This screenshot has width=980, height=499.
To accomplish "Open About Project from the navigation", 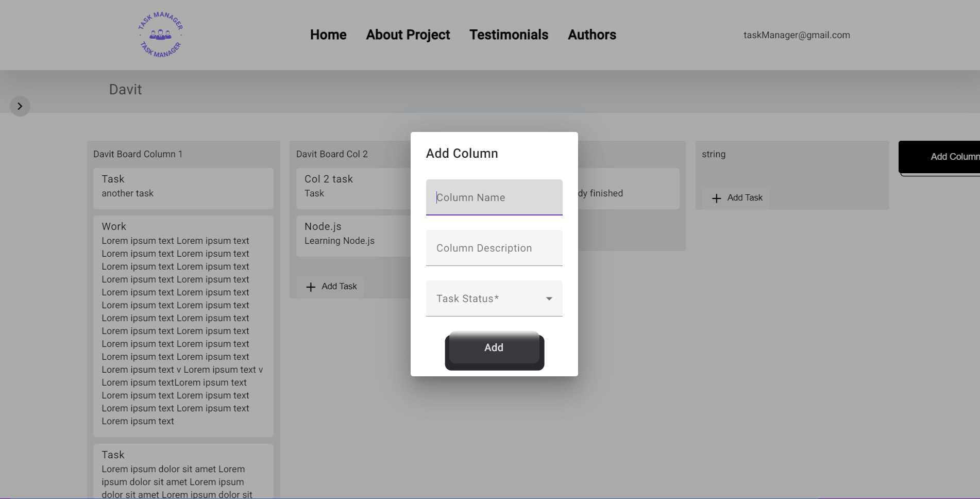I will 408,35.
